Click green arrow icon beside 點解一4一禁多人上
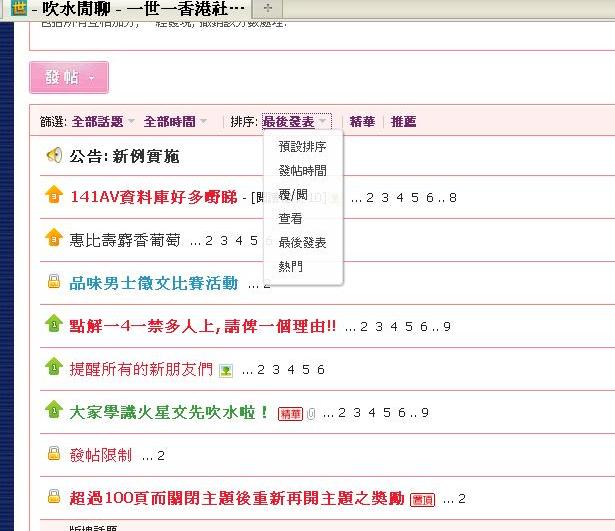The height and width of the screenshot is (531, 615). [x=54, y=325]
